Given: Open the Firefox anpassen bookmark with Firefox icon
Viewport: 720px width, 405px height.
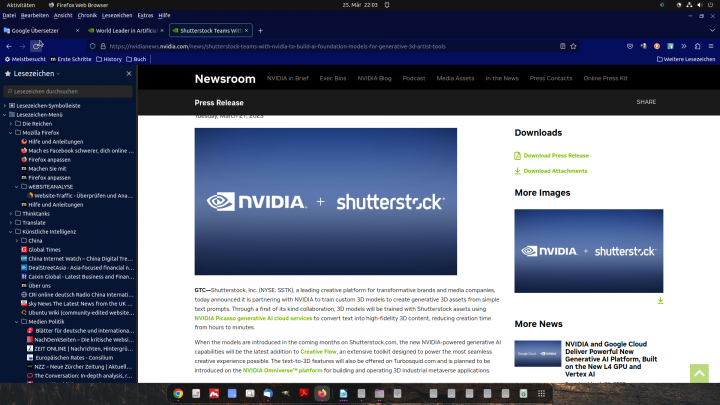Looking at the screenshot, I should coord(45,160).
